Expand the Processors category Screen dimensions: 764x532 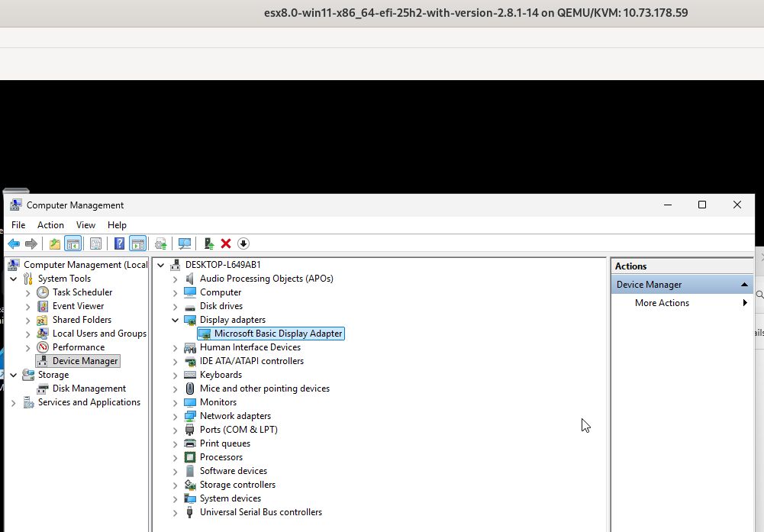[x=175, y=458]
